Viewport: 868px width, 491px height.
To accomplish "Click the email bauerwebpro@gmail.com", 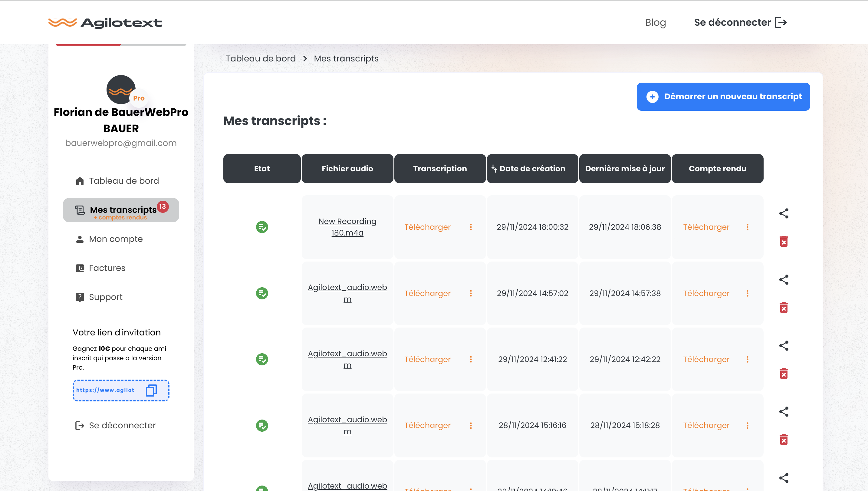I will click(121, 143).
